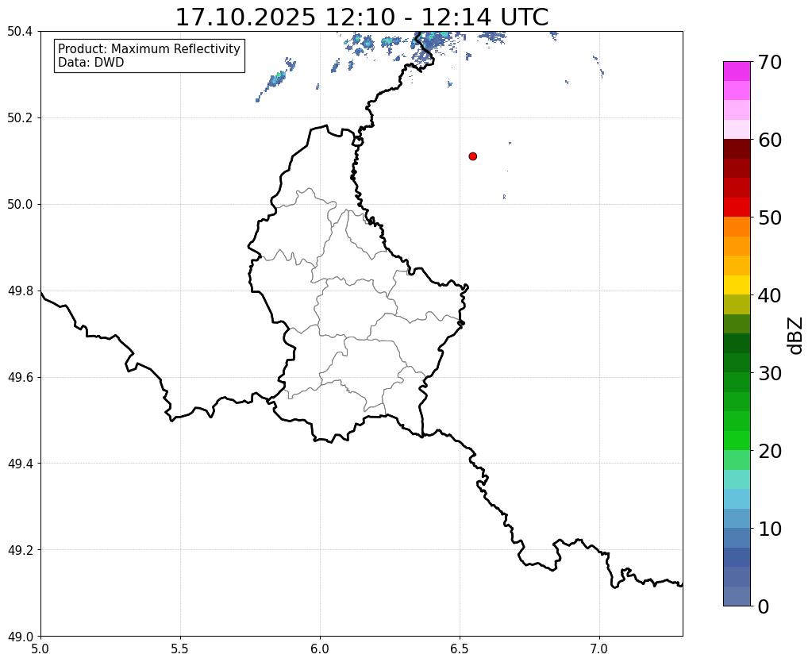Click the 49.8 latitude axis label
This screenshot has height=662, width=812.
pyautogui.click(x=20, y=291)
